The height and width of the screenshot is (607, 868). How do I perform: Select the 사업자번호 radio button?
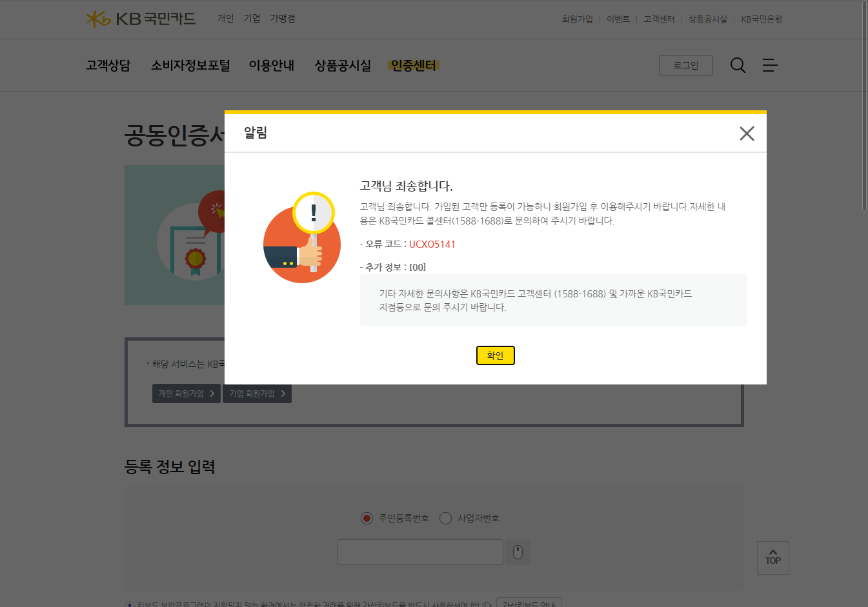click(445, 518)
